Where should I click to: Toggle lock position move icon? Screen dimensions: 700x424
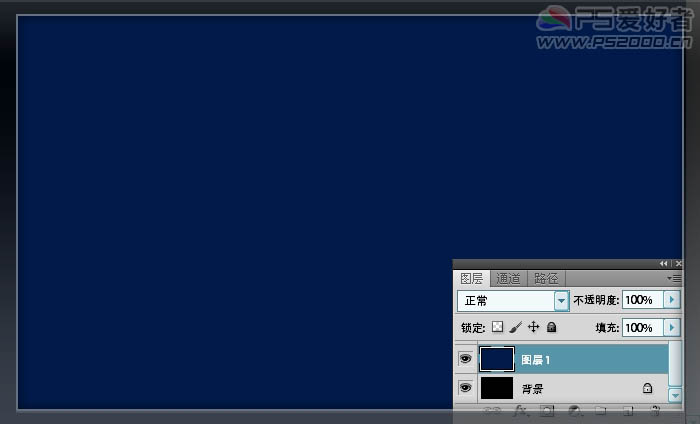point(533,327)
